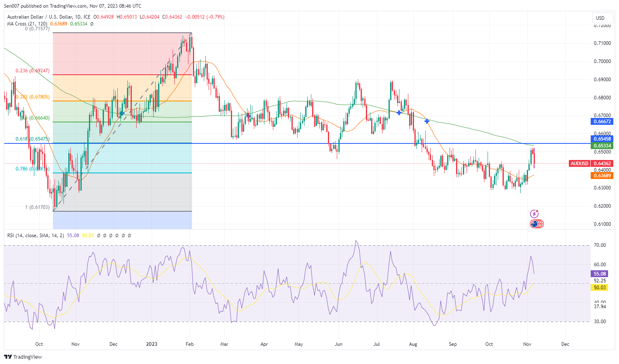
Task: Click the 0.69000 price scale value
Action: tap(602, 80)
